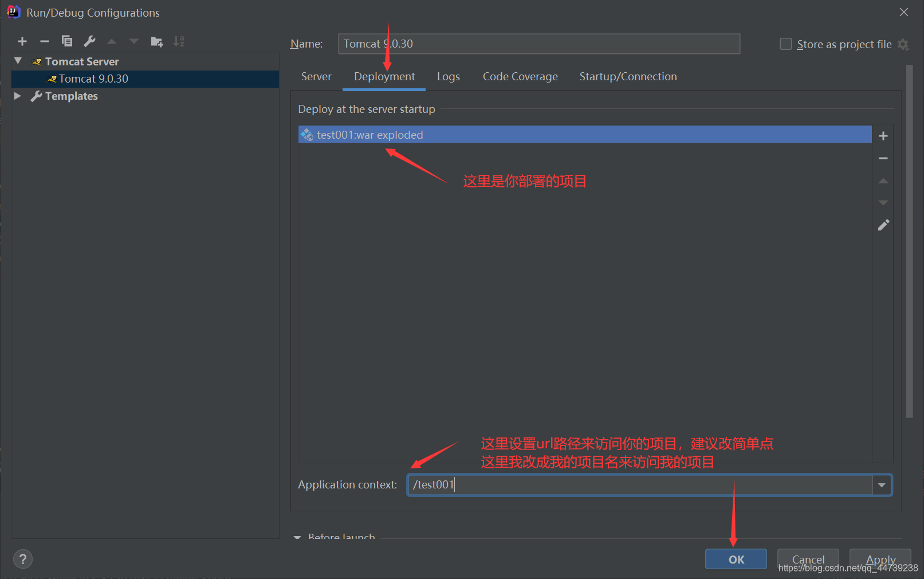Screen dimensions: 924x579
Task: Select the test001:war exploded artifact row
Action: coord(585,135)
